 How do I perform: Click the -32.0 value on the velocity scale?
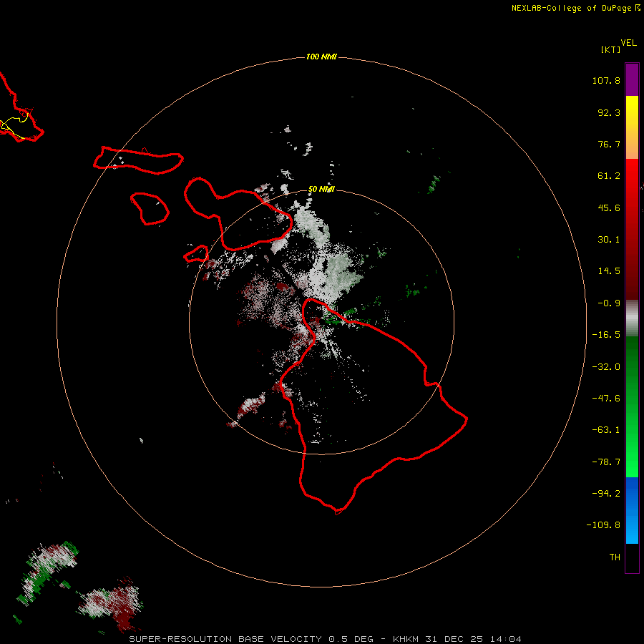pos(606,367)
